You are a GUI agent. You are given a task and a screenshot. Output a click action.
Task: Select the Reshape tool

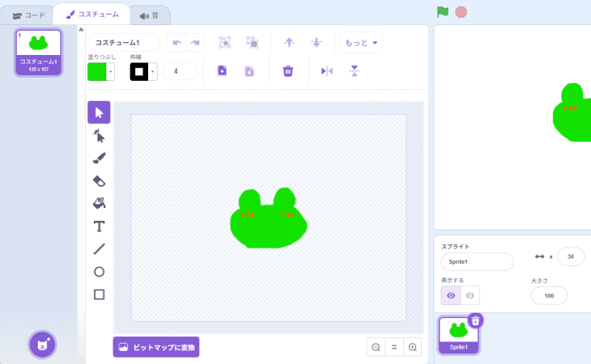click(99, 135)
